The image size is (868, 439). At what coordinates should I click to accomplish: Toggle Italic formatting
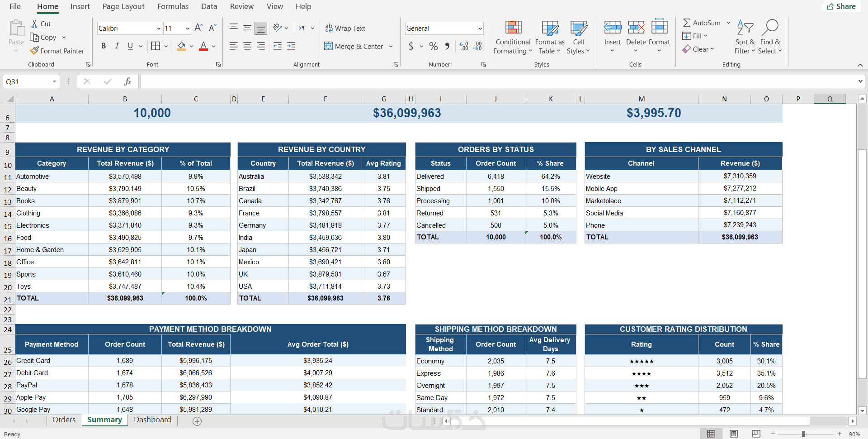pos(117,46)
